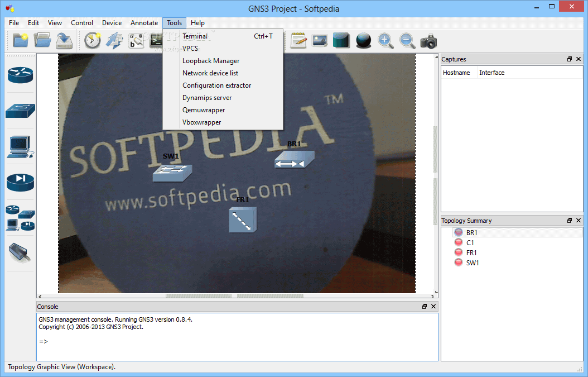Close the Topology Summary panel
This screenshot has height=377, width=588.
(579, 221)
